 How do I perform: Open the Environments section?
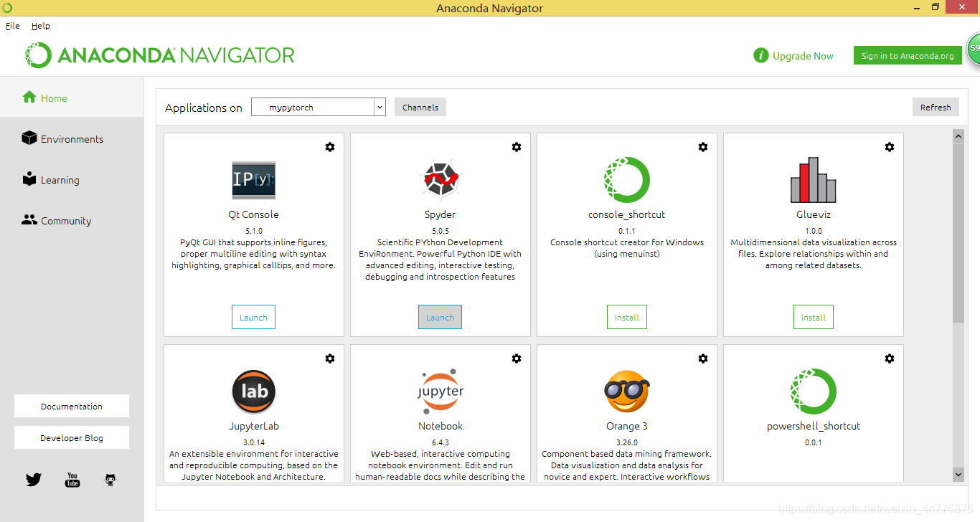[x=72, y=139]
